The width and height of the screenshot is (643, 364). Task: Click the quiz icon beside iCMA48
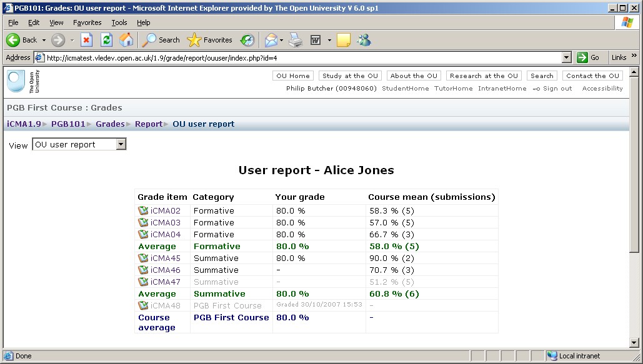tap(143, 306)
